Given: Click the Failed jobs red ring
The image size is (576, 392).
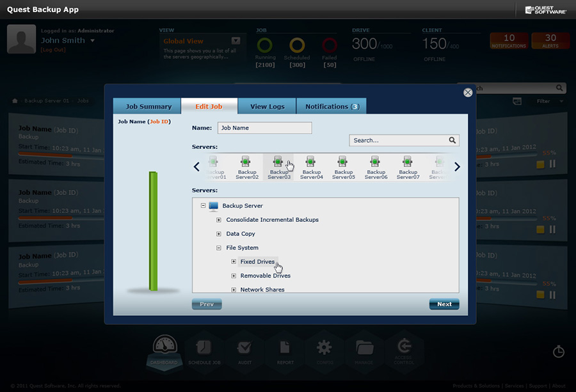Looking at the screenshot, I should pos(330,45).
